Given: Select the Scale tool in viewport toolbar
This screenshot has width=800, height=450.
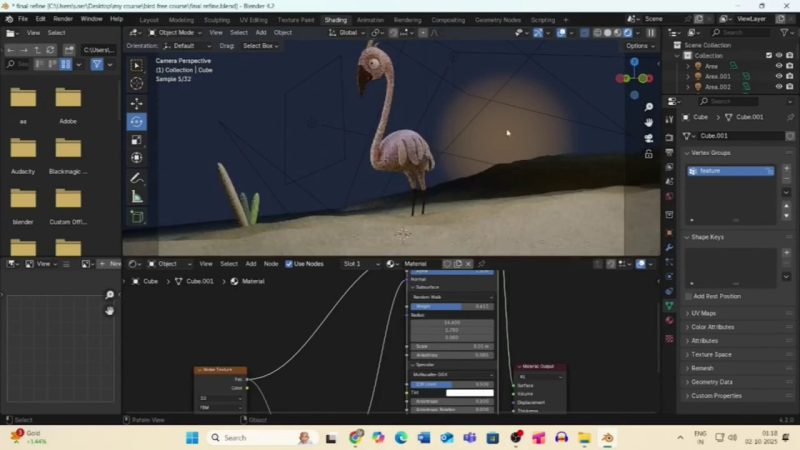Looking at the screenshot, I should pos(136,140).
